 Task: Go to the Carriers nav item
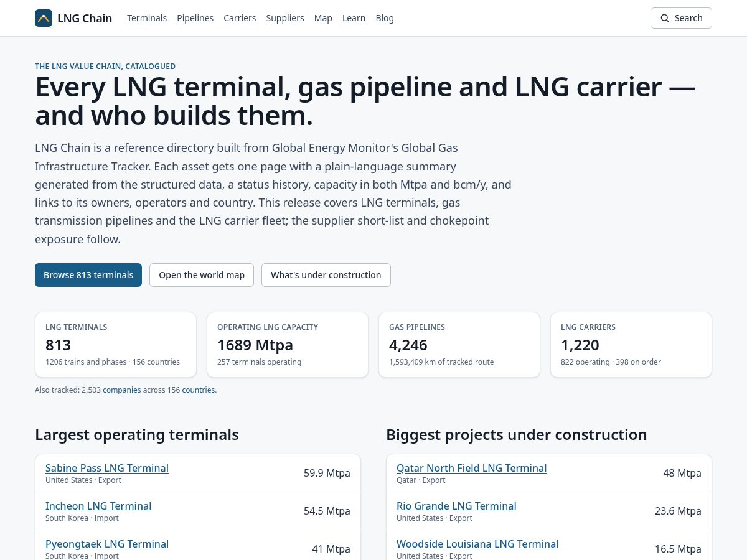click(x=240, y=18)
